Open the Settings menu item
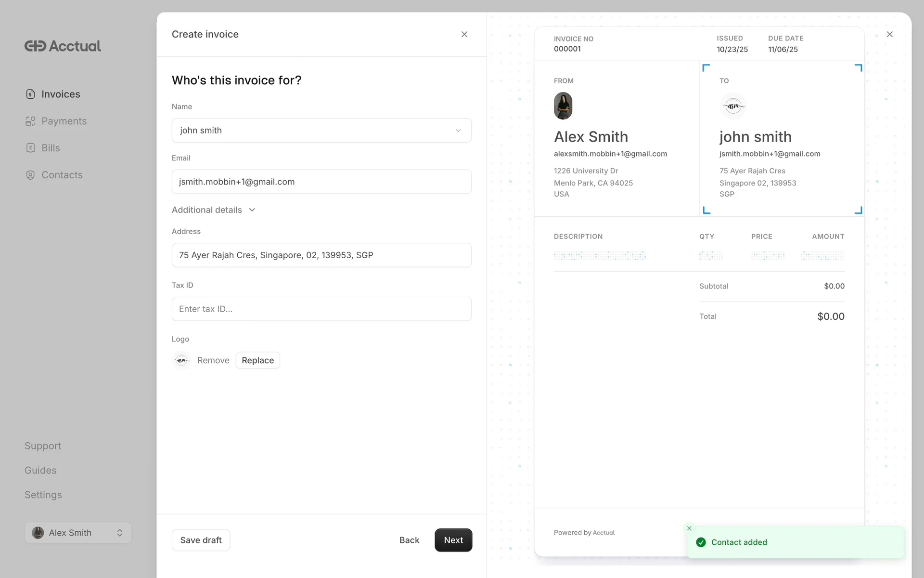This screenshot has width=924, height=578. (43, 495)
